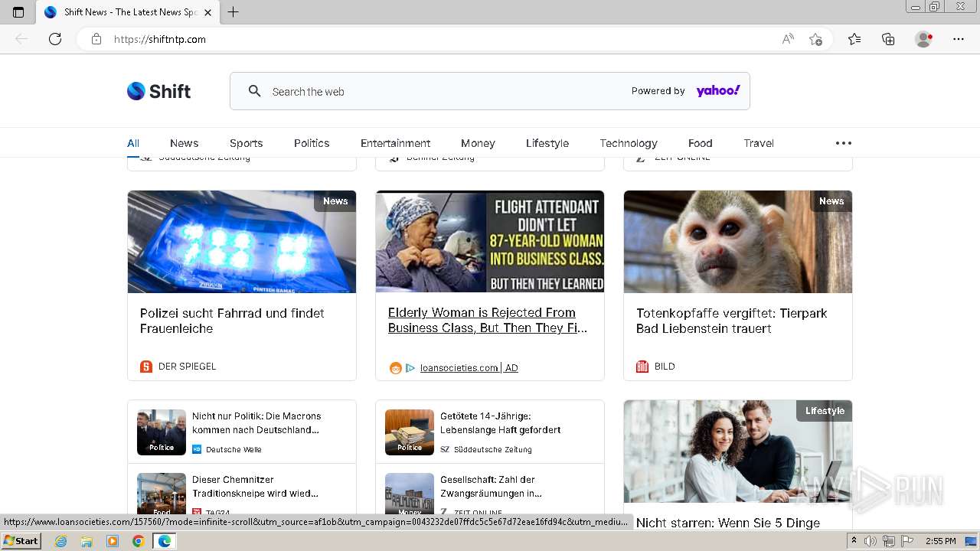Click the flight attendant ad image
980x551 pixels.
click(490, 242)
